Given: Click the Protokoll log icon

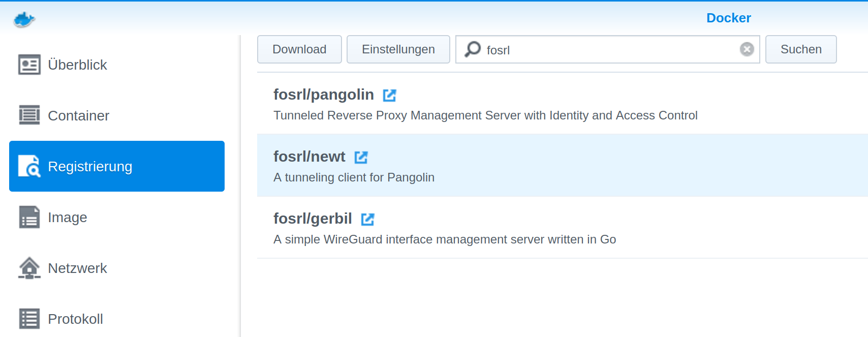Looking at the screenshot, I should tap(29, 319).
